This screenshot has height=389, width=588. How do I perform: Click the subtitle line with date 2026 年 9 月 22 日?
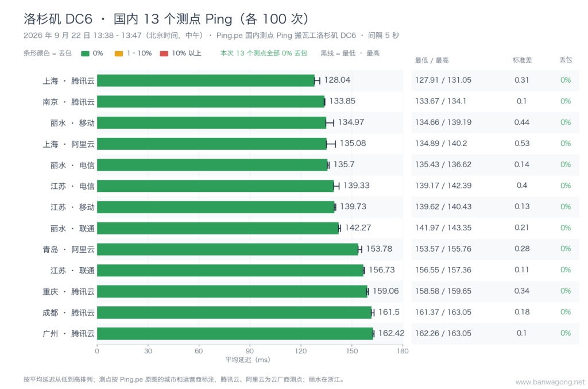(x=211, y=35)
